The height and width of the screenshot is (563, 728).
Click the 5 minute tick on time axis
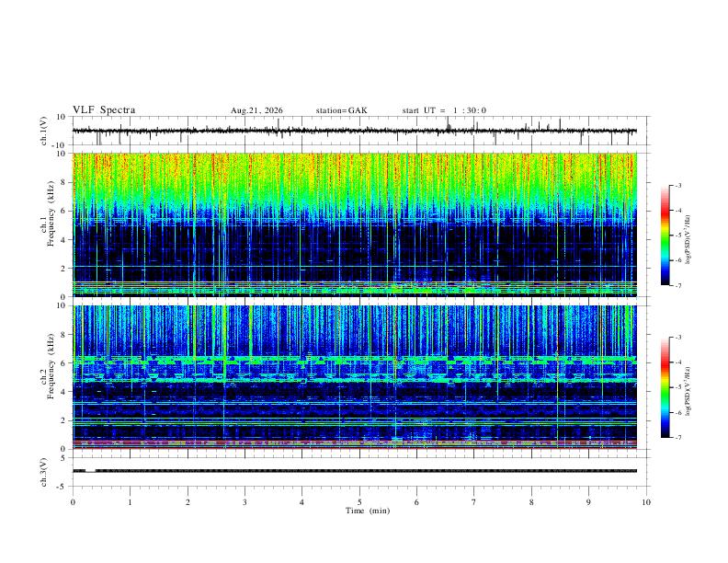(359, 502)
